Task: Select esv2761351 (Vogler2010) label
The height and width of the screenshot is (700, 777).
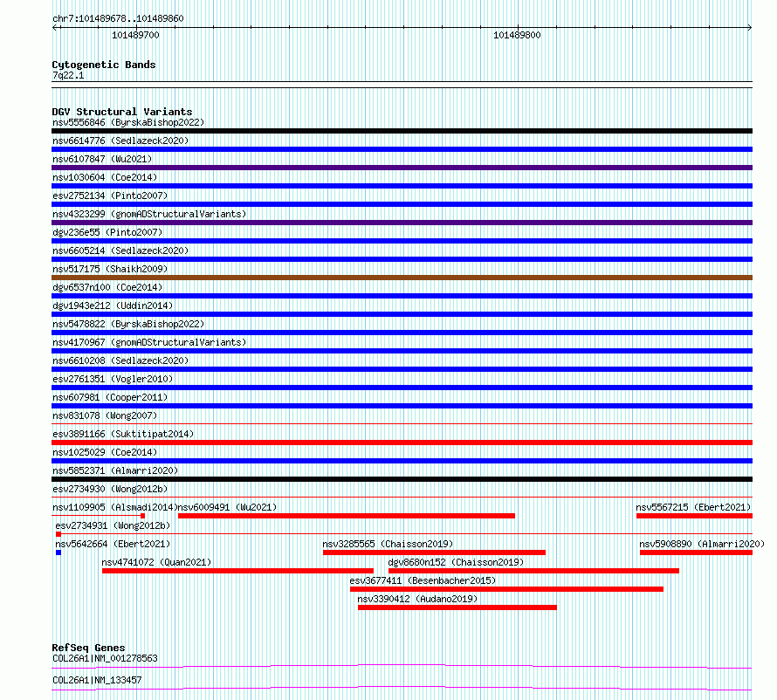Action: coord(113,379)
